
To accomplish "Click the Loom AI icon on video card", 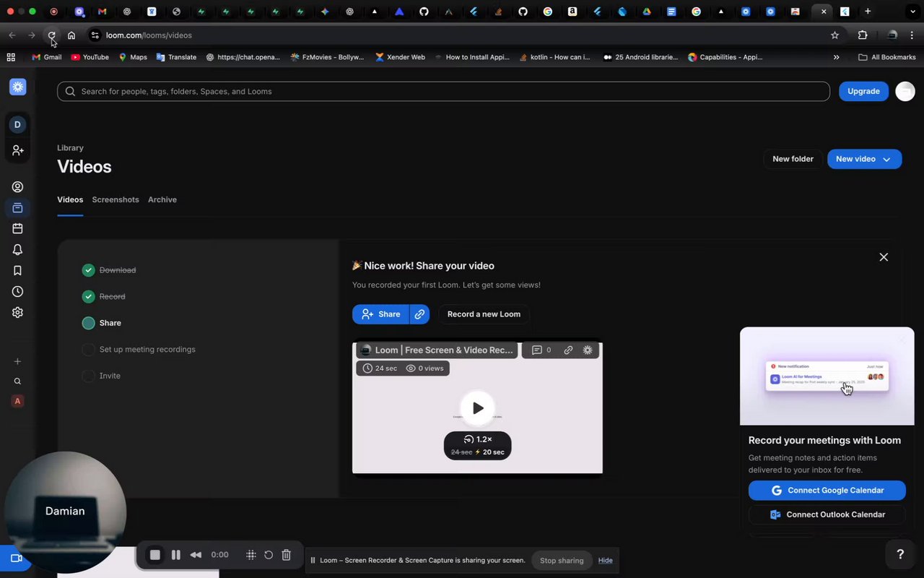I will 588,350.
